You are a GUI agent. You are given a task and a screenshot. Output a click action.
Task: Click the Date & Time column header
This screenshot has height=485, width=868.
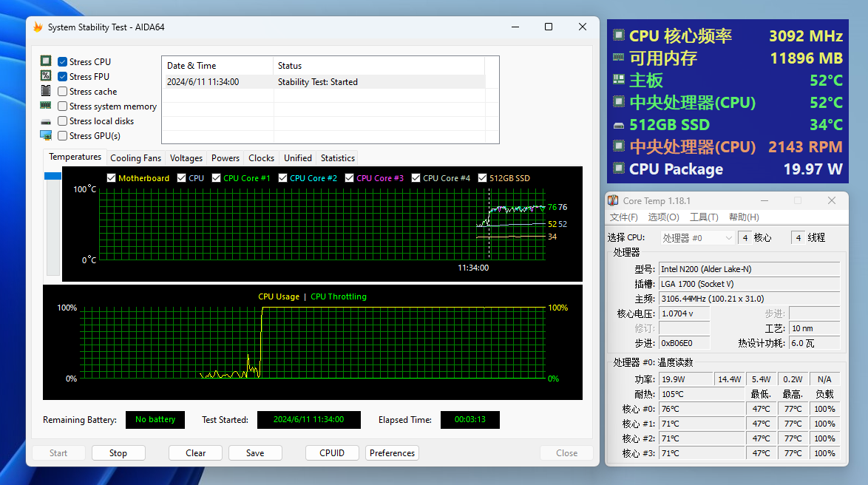coord(217,65)
